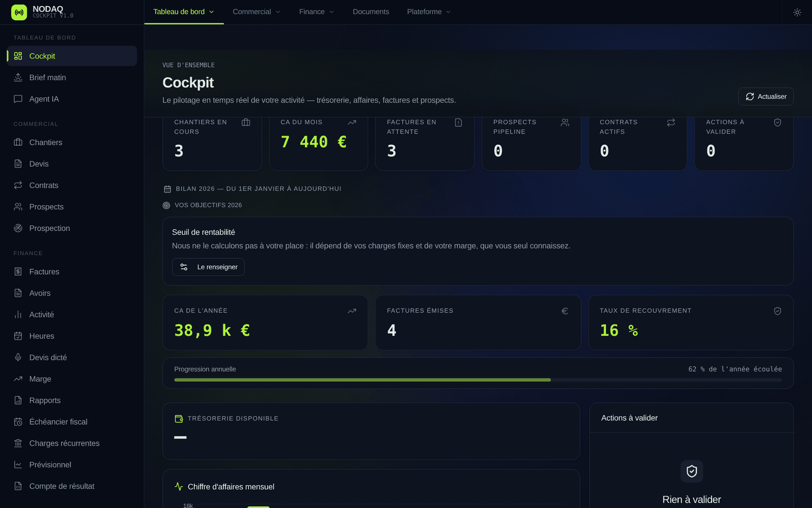
Task: Click the Prospection target icon
Action: (18, 228)
